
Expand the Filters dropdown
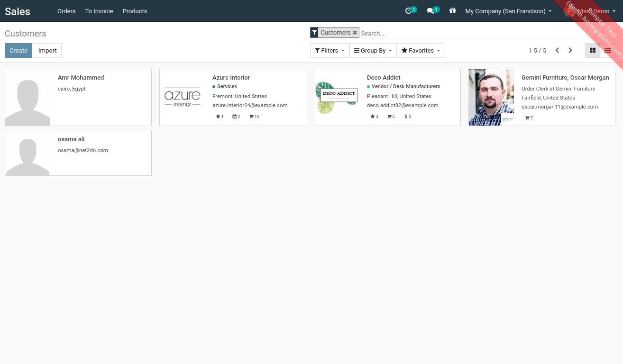click(330, 50)
